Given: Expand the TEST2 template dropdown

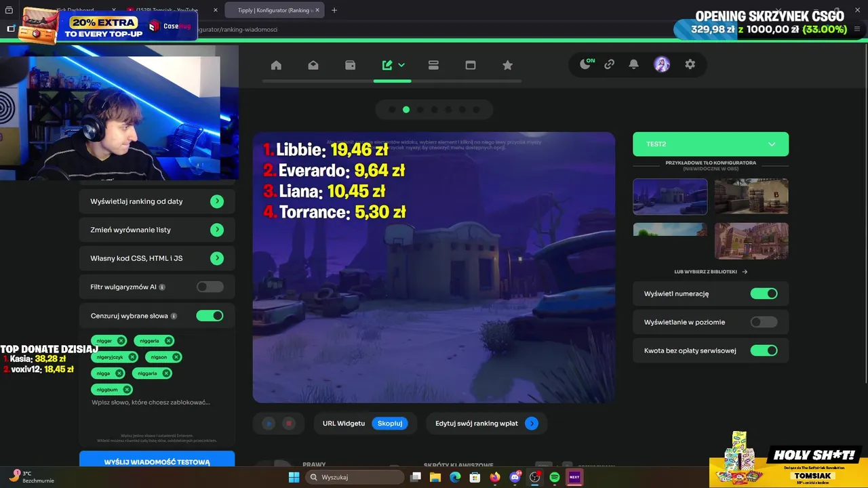Looking at the screenshot, I should click(711, 144).
